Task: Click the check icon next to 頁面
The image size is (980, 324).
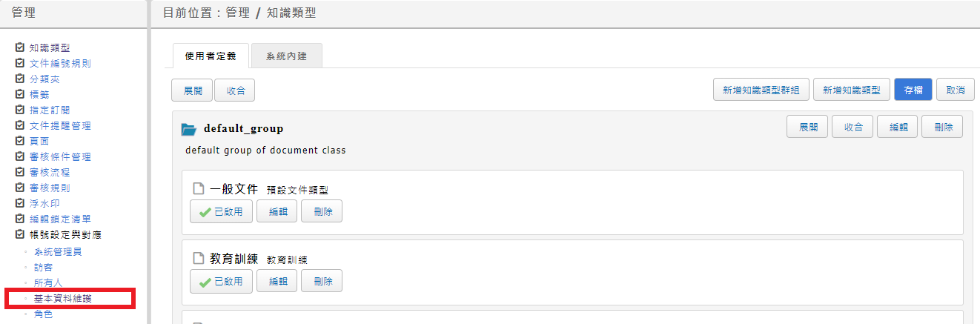Action: (x=20, y=141)
